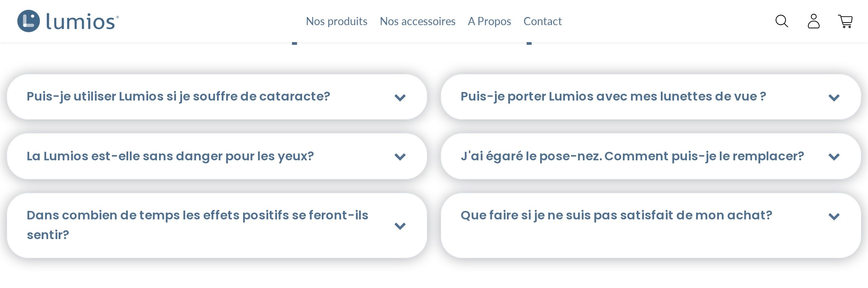The image size is (868, 288).
Task: Click the A Propos link
Action: [x=489, y=21]
